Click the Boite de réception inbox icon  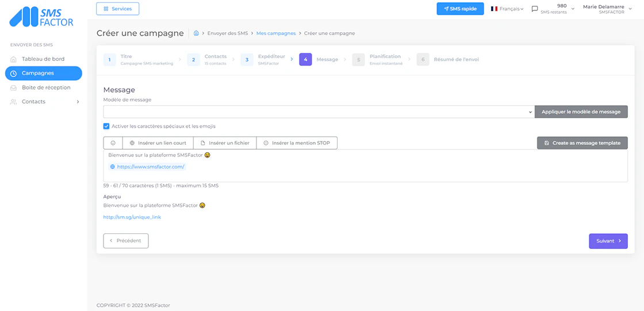point(14,87)
